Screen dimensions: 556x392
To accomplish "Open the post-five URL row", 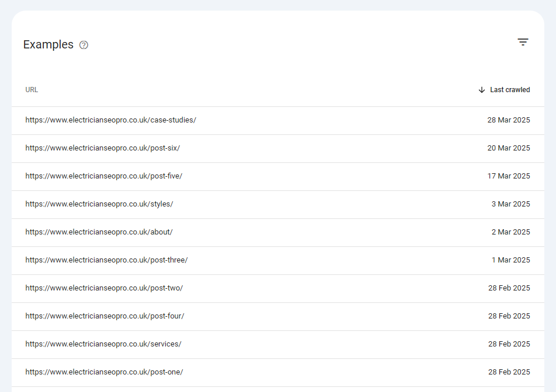I will (x=278, y=176).
